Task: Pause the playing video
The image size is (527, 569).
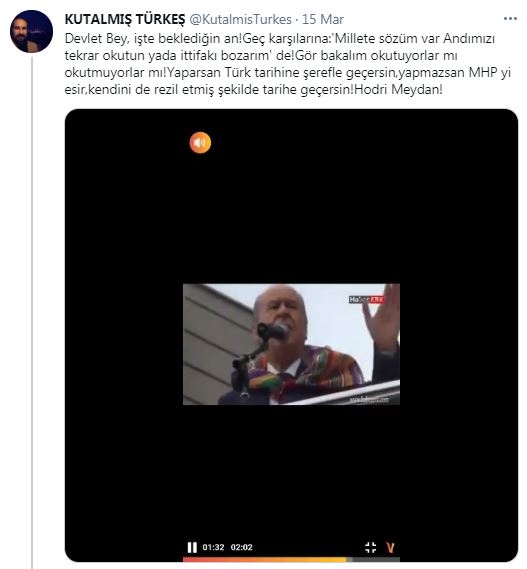Action: pos(192,547)
